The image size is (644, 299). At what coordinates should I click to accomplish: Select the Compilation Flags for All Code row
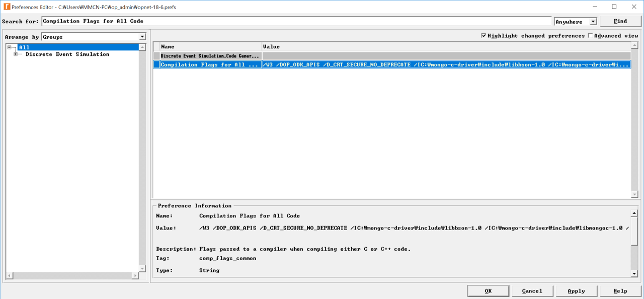click(209, 64)
